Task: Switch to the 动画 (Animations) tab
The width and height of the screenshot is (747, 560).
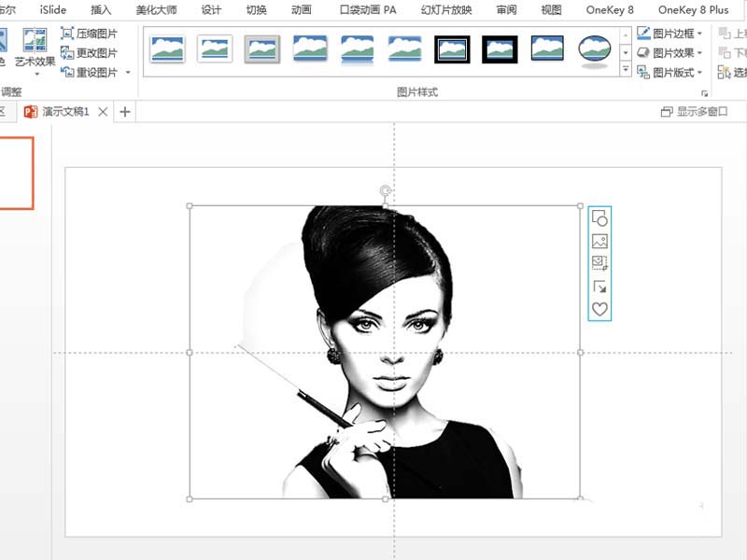Action: pos(301,10)
